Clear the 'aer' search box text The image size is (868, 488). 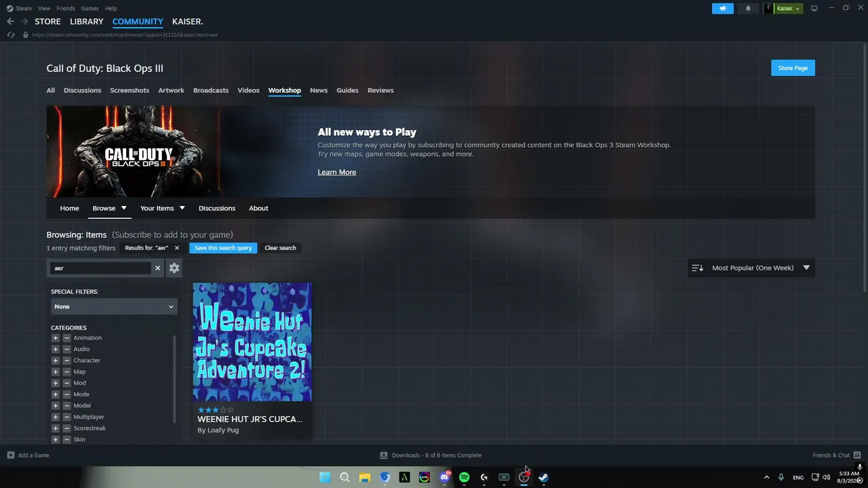(157, 268)
